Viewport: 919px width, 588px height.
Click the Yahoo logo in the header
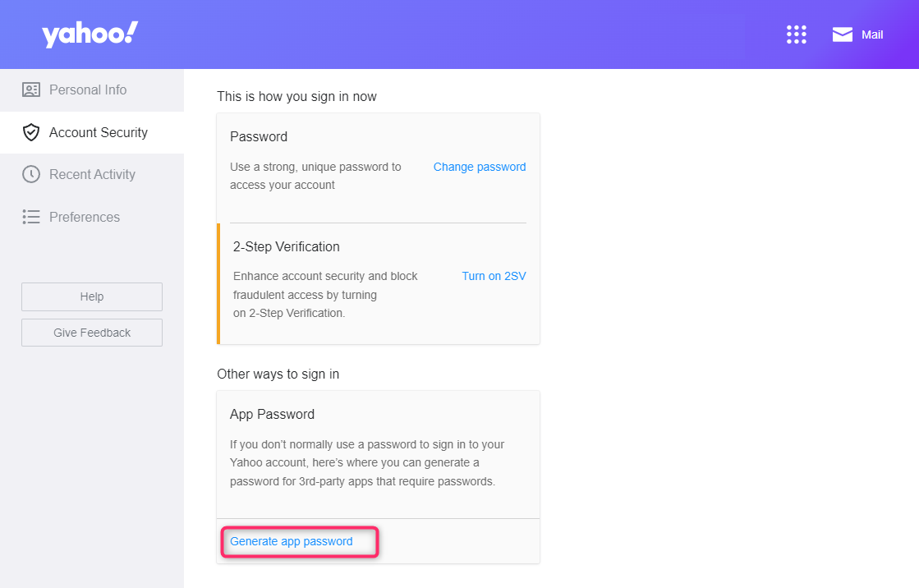coord(90,34)
